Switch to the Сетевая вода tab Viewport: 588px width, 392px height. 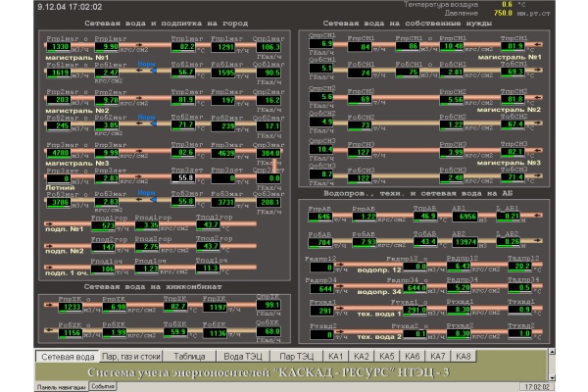coord(68,356)
